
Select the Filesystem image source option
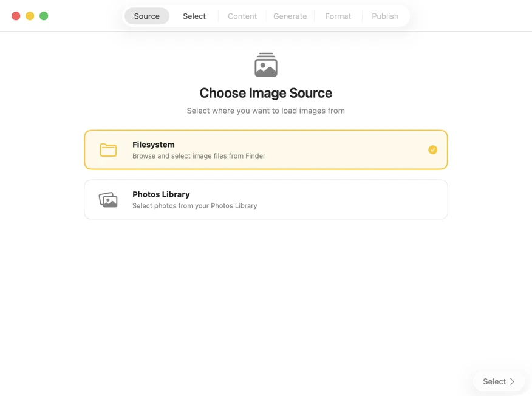[x=265, y=149]
